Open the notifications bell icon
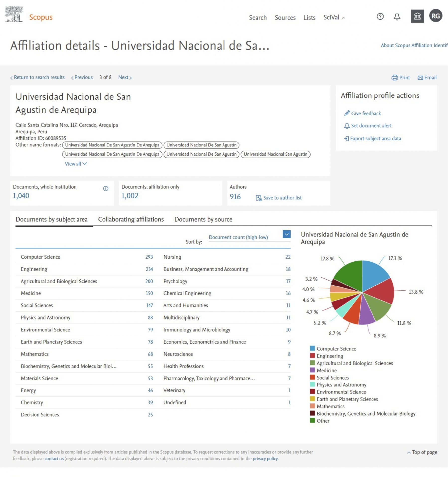This screenshot has width=448, height=477. pos(397,17)
